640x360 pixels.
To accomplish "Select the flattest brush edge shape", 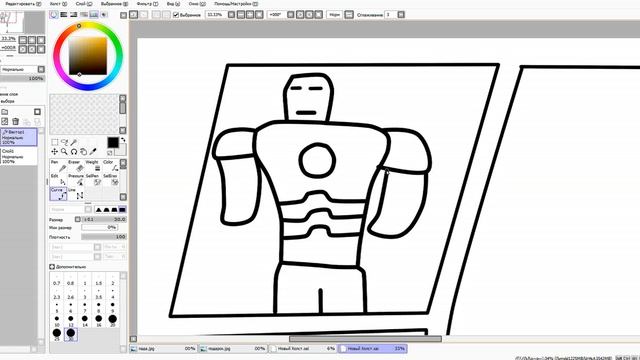I will [122, 209].
